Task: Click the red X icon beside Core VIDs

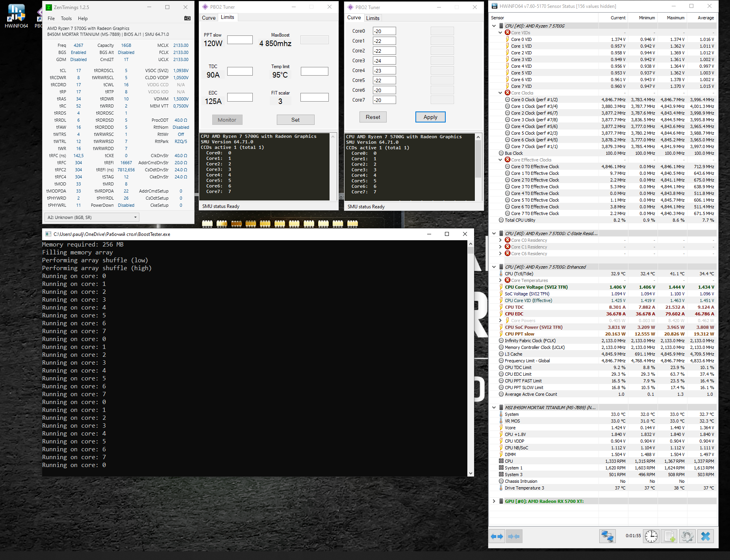Action: (x=508, y=33)
